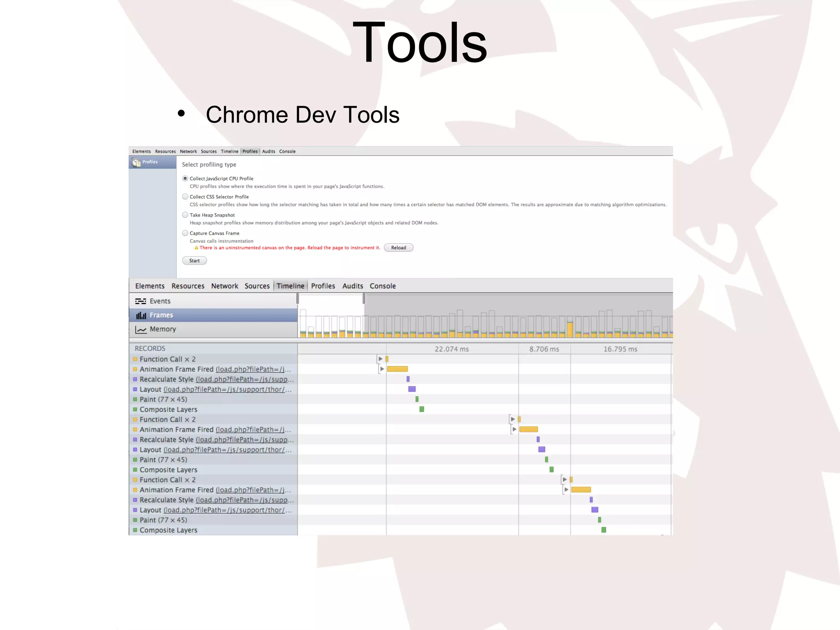Click the 16.795 ms frame header
Viewport: 840px width, 630px height.
pos(620,349)
